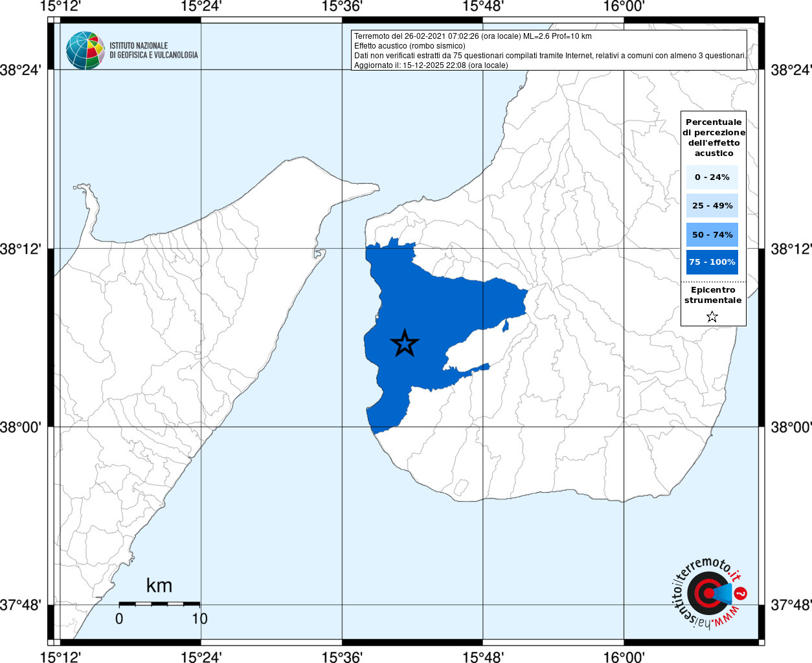Click the small star in the legend
This screenshot has width=812, height=663.
(x=712, y=317)
